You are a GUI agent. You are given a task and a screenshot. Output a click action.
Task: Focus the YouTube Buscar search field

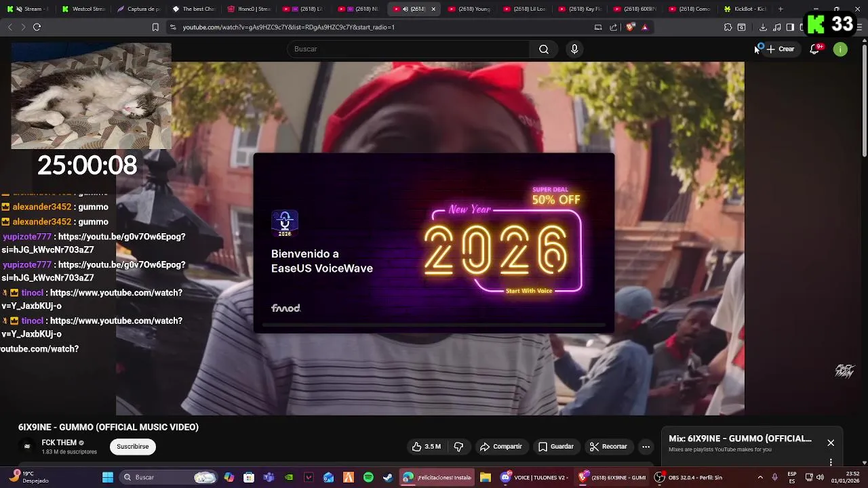[409, 49]
